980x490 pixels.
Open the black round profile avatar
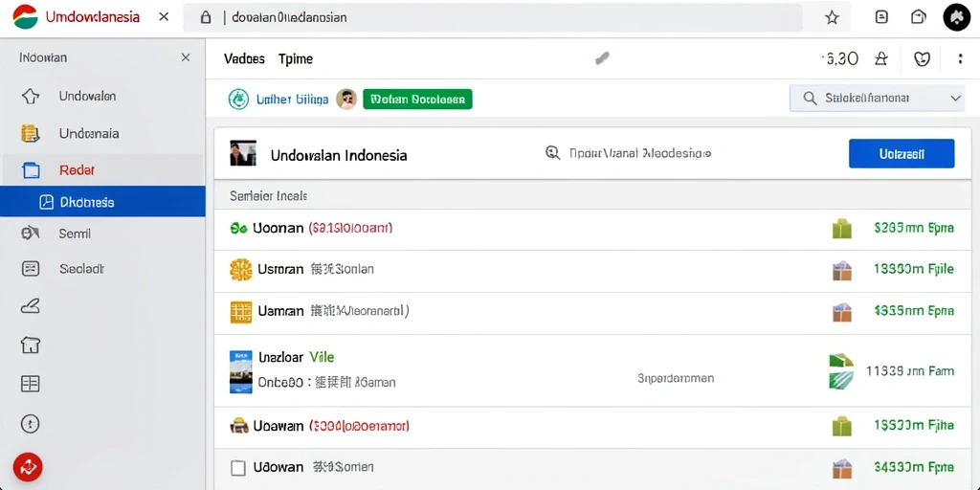tap(956, 17)
